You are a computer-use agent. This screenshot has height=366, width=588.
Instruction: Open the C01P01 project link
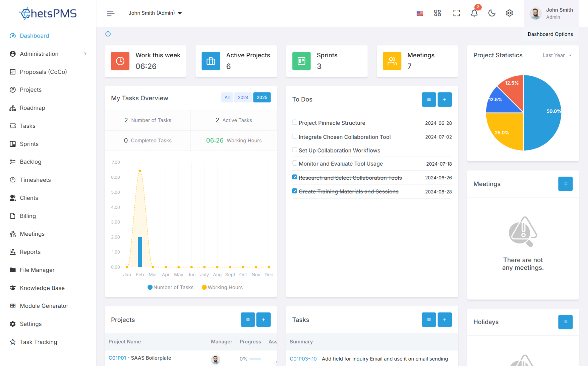pos(117,358)
